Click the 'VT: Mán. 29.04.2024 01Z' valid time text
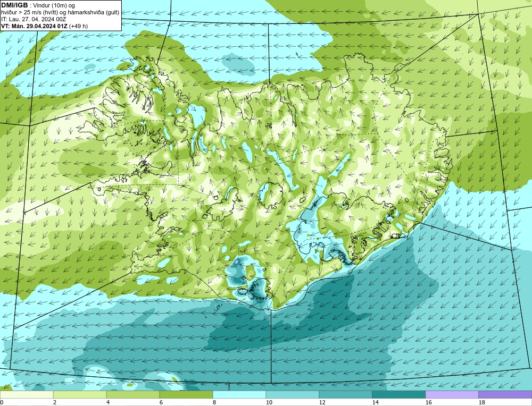This screenshot has width=532, height=406. pos(34,26)
